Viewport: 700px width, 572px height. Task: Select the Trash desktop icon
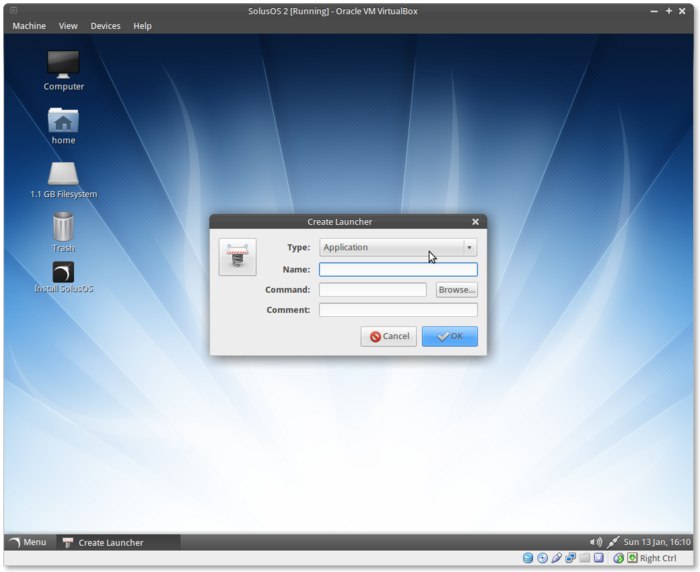(x=63, y=232)
